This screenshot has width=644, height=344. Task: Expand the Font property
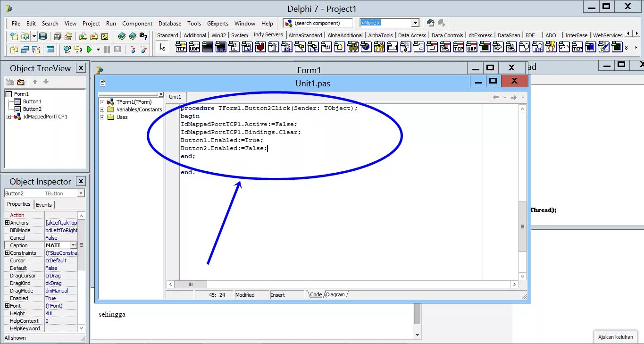click(x=7, y=306)
